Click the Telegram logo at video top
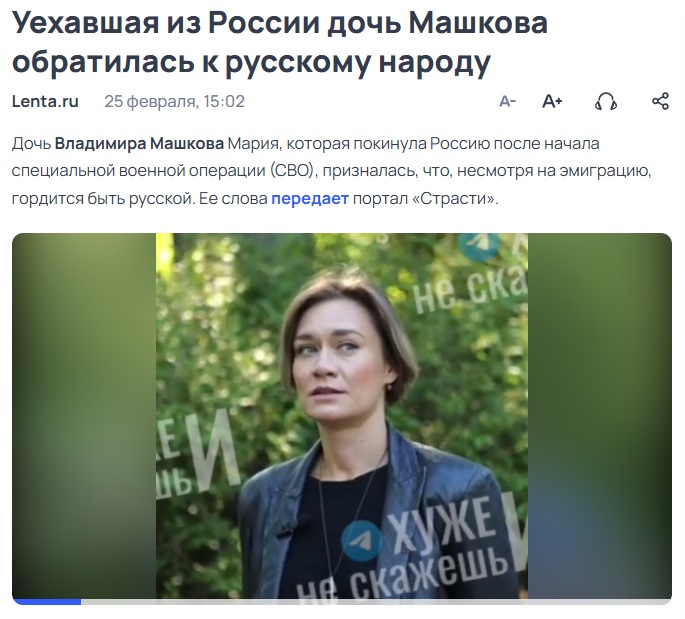The height and width of the screenshot is (619, 685). [480, 246]
